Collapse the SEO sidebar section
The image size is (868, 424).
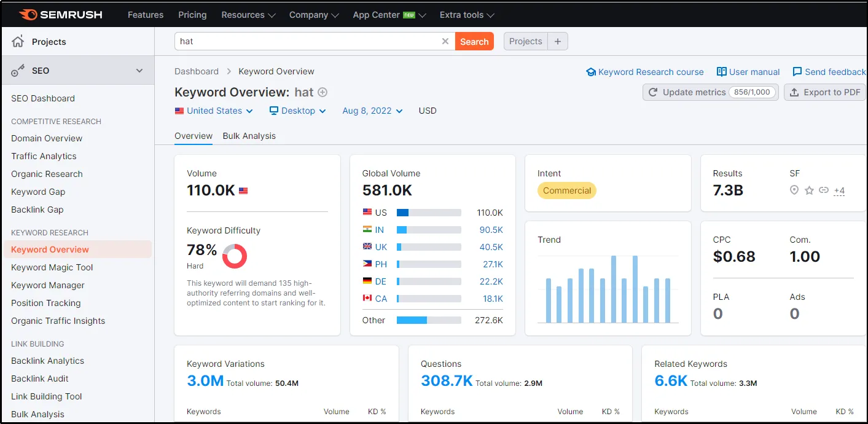pos(139,70)
